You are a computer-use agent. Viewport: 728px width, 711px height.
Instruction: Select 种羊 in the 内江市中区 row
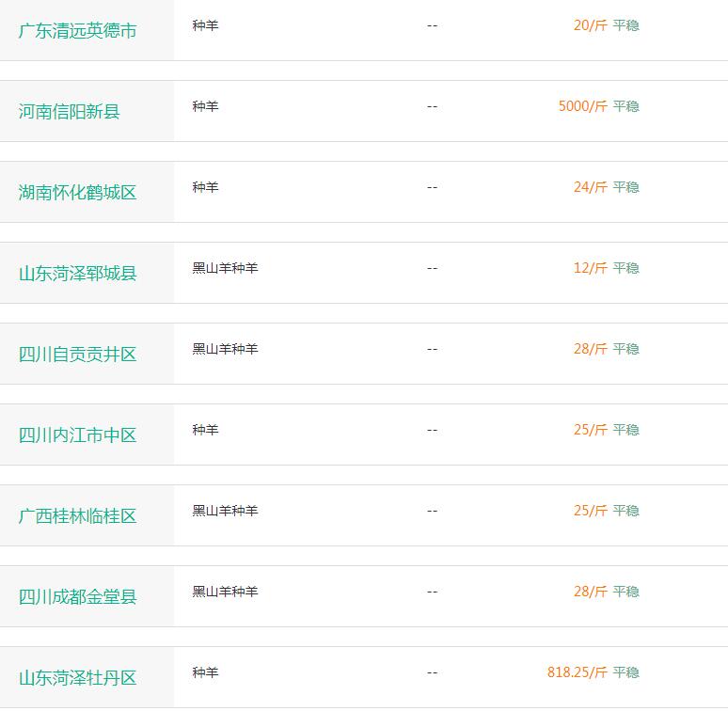pos(205,430)
